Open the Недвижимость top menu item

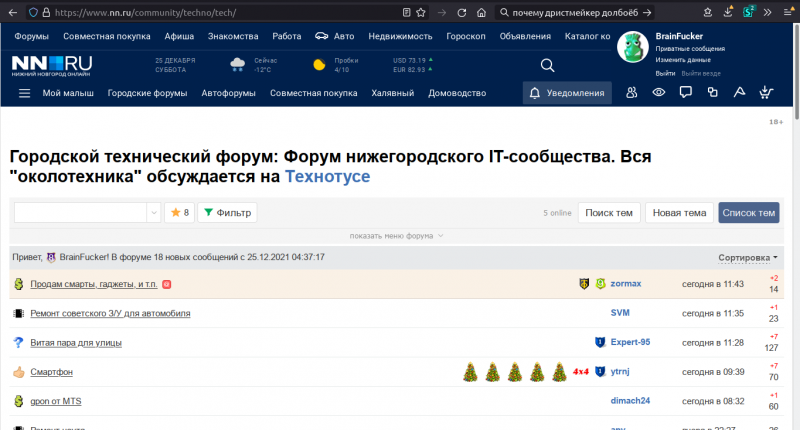401,36
